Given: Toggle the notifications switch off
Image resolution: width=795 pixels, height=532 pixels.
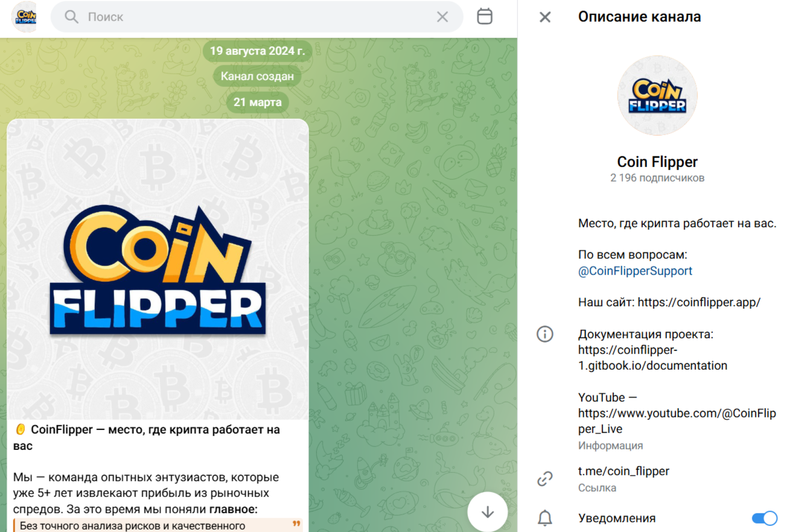Looking at the screenshot, I should click(764, 518).
